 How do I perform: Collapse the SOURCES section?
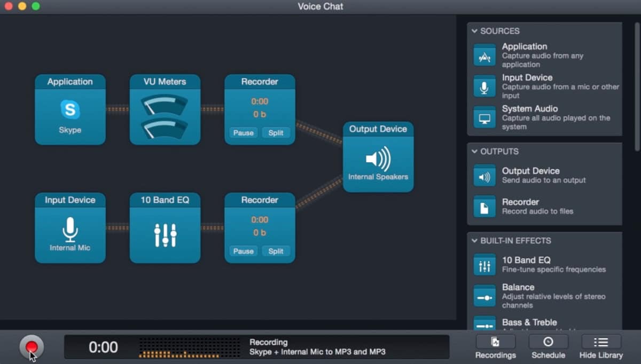click(x=474, y=31)
